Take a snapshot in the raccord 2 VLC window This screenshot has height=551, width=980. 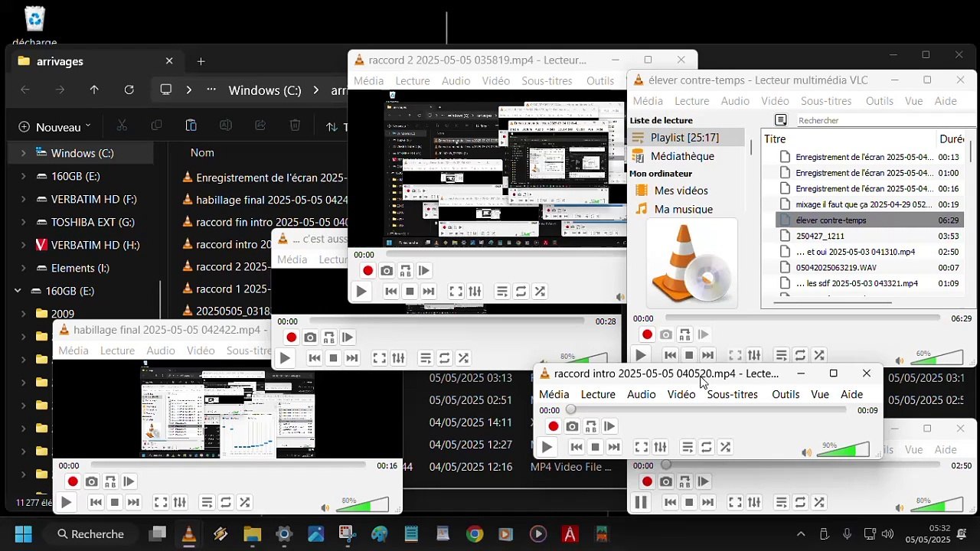point(387,271)
